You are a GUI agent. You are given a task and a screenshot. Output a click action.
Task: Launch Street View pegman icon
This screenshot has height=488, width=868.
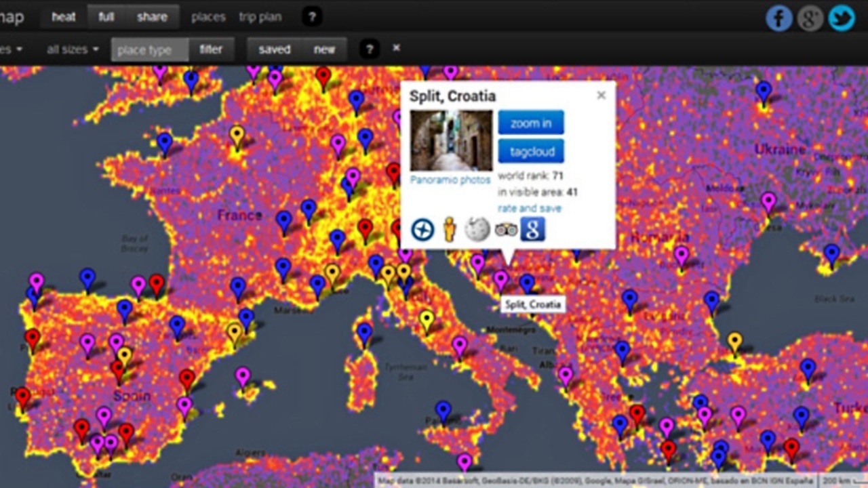point(449,230)
